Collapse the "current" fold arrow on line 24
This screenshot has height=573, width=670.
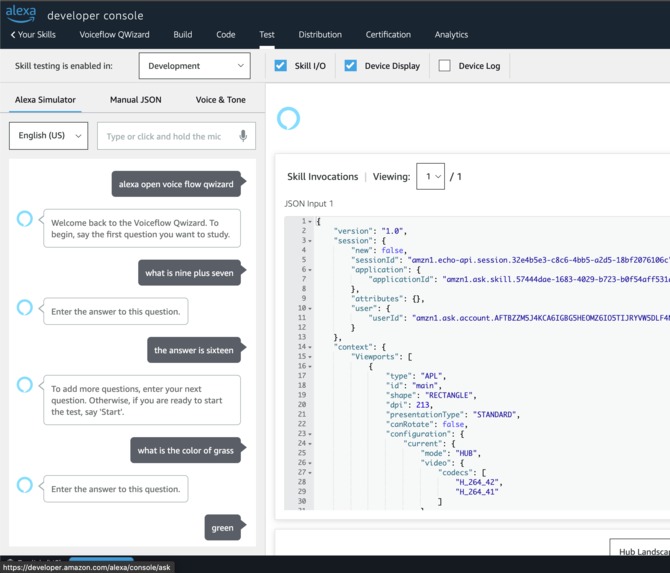coord(310,444)
